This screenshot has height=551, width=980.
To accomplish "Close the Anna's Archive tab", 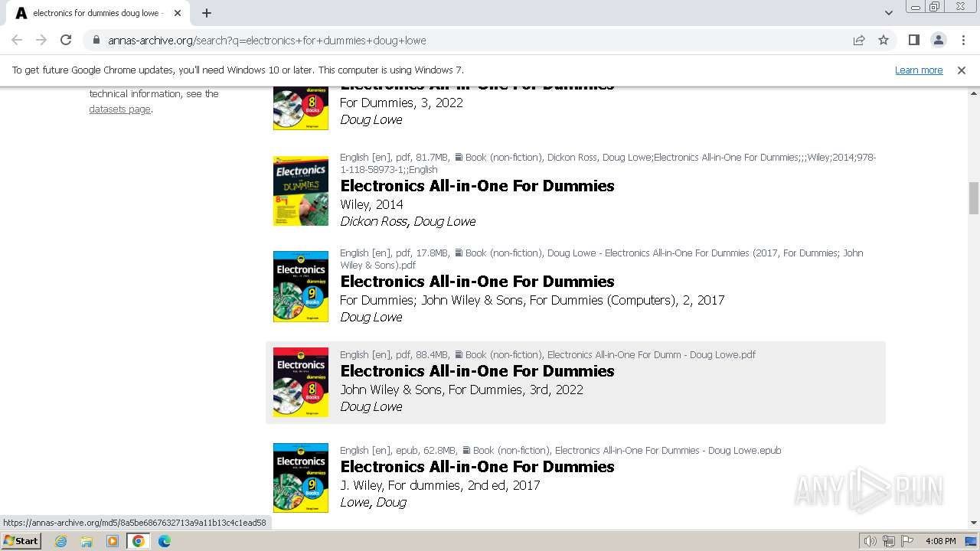I will click(x=177, y=13).
